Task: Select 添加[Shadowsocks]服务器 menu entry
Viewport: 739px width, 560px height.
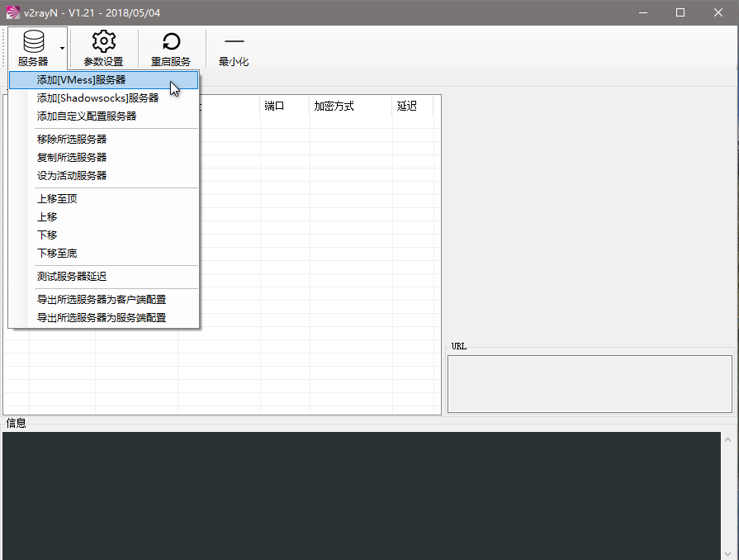Action: tap(104, 98)
